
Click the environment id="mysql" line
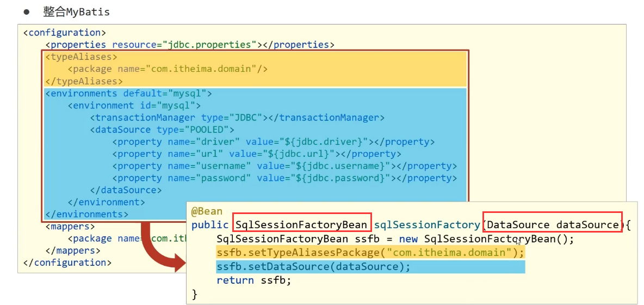(134, 106)
